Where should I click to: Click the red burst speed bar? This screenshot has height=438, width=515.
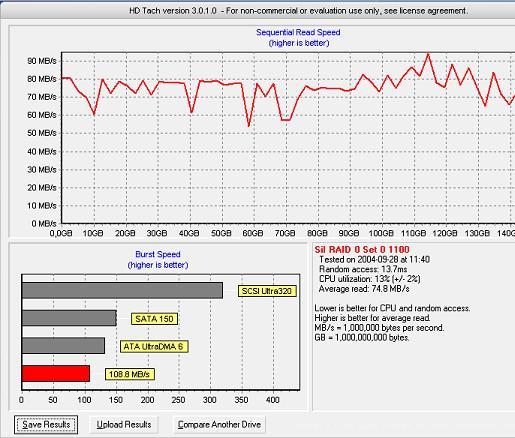[x=56, y=374]
